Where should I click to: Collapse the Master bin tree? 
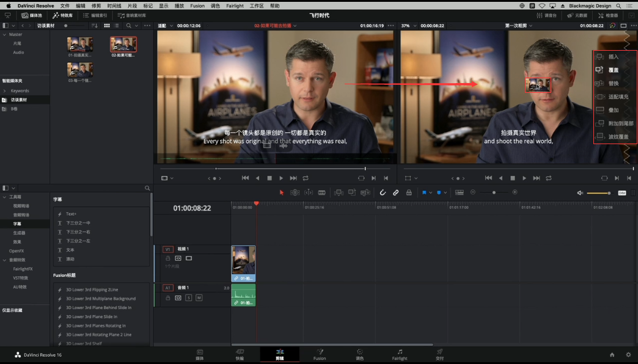pyautogui.click(x=4, y=35)
